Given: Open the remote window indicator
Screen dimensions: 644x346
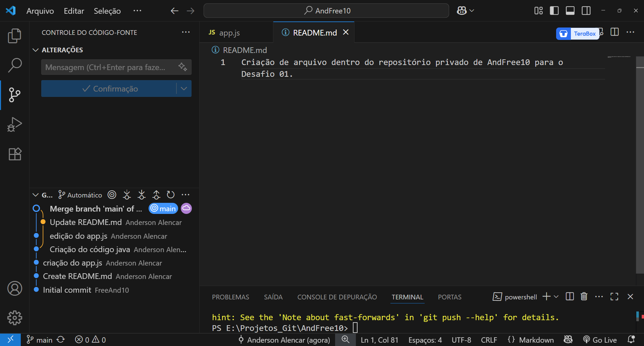Looking at the screenshot, I should click(x=10, y=340).
